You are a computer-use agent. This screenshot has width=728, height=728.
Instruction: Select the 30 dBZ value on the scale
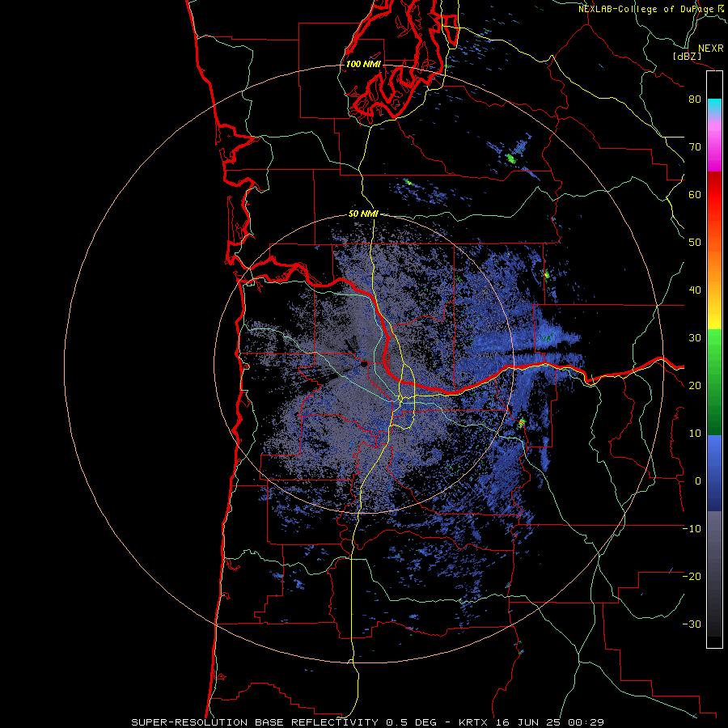(695, 337)
